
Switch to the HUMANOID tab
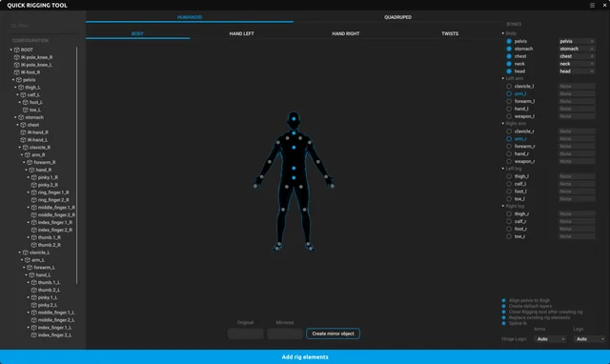point(190,17)
